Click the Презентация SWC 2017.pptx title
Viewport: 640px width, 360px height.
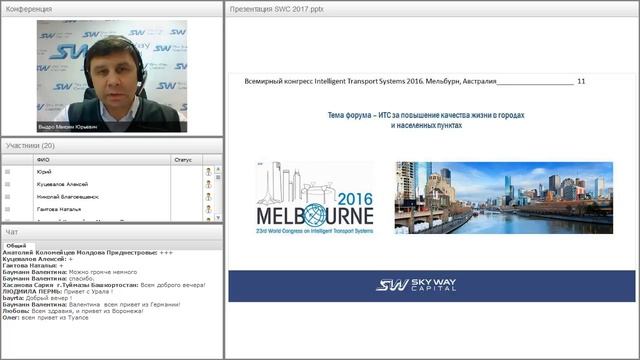(x=276, y=9)
